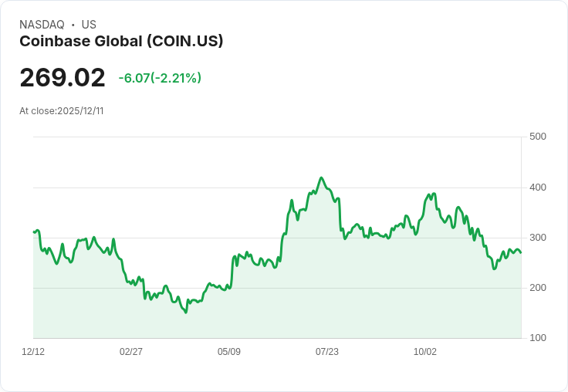Click the Coinbase Global (COIN.US) title
The height and width of the screenshot is (392, 568).
(121, 41)
